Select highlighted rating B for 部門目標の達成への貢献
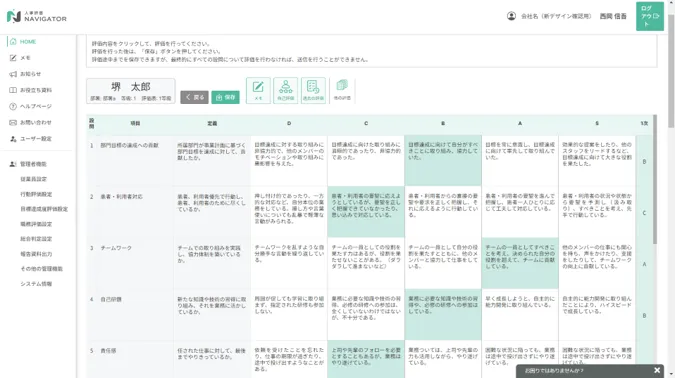The image size is (675, 378). (443, 161)
